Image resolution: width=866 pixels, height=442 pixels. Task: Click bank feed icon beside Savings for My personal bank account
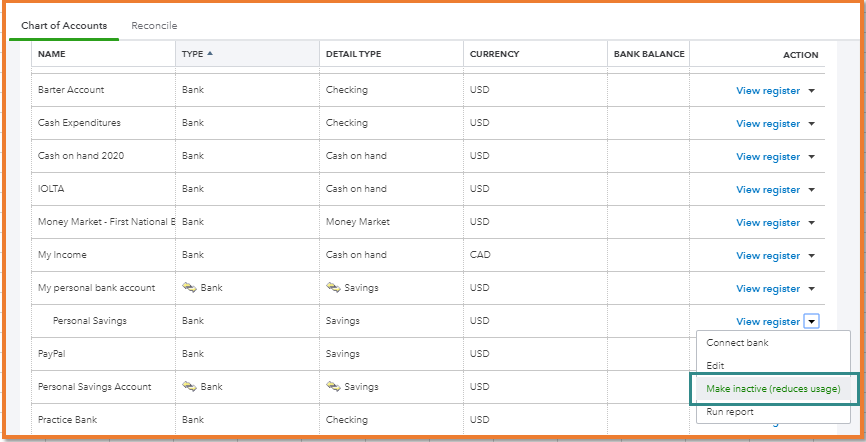tap(333, 288)
